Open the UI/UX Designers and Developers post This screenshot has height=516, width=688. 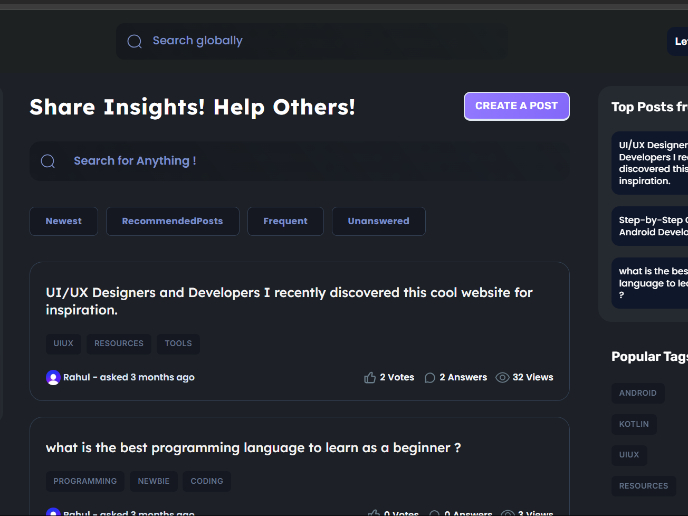(289, 301)
